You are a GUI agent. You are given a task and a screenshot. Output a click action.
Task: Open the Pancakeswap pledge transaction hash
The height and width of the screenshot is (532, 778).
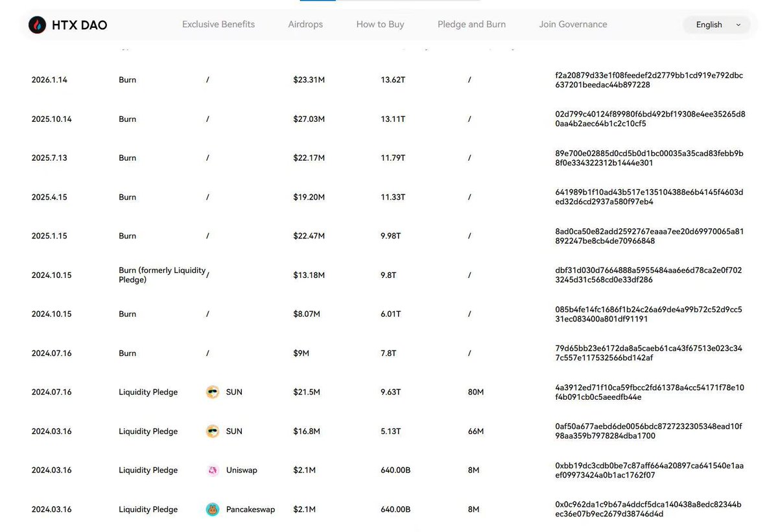[648, 509]
